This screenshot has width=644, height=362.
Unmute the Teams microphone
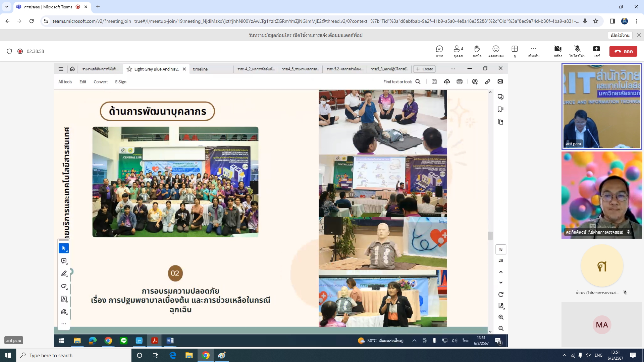click(577, 51)
